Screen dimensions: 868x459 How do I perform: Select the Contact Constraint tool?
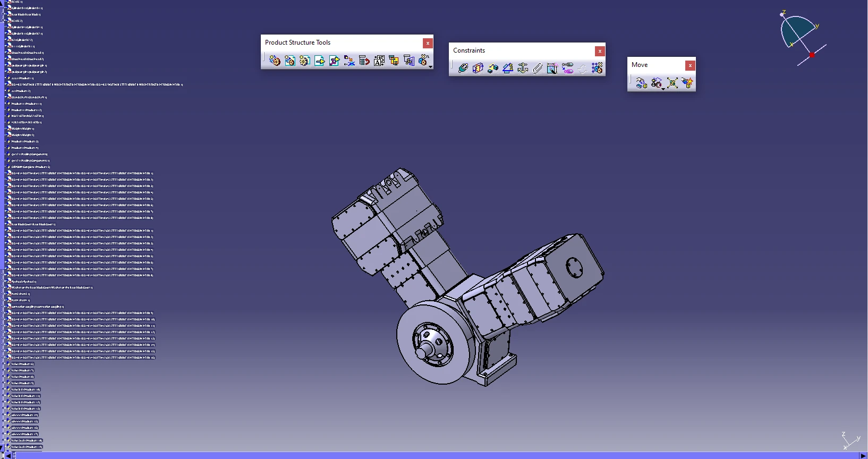(478, 68)
